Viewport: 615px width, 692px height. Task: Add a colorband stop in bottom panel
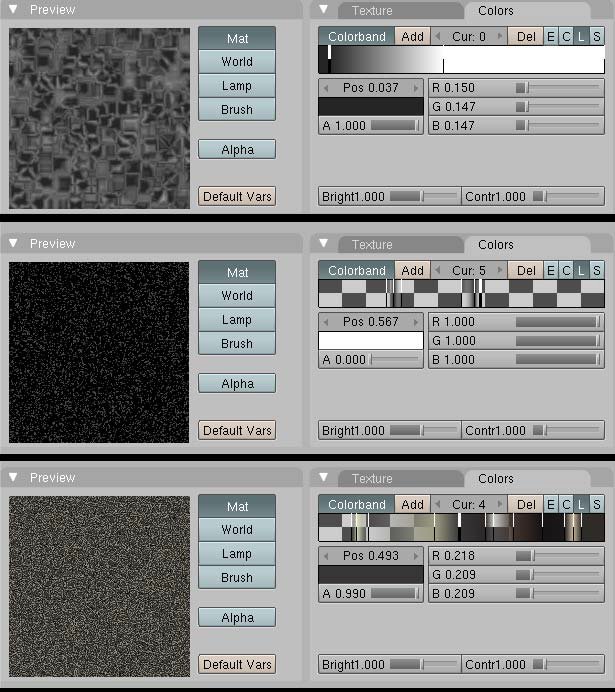click(x=412, y=504)
